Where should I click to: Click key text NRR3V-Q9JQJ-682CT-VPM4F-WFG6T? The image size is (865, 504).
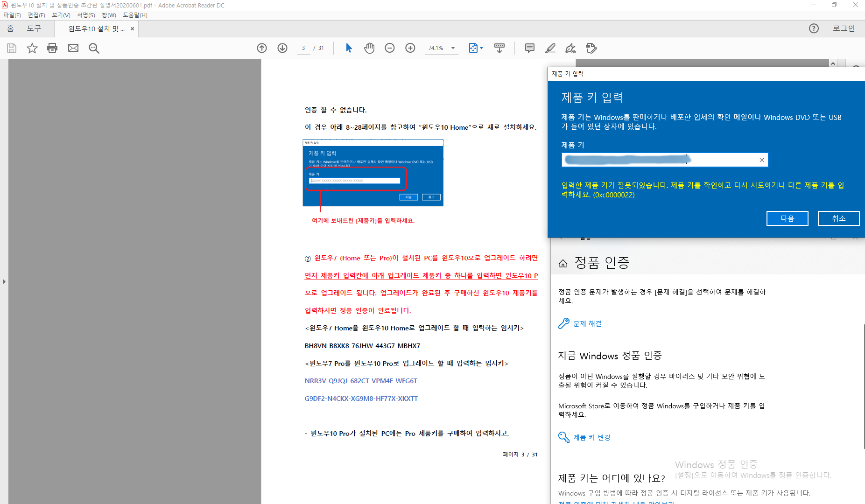click(x=361, y=381)
